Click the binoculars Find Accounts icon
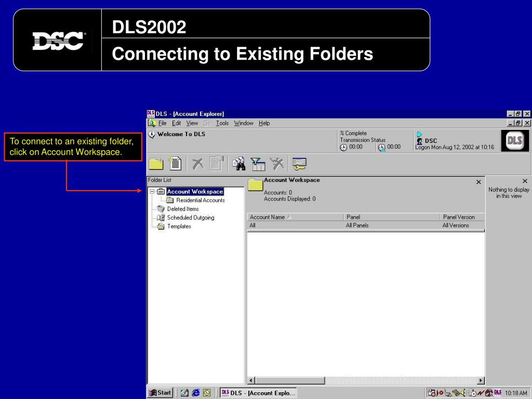Image resolution: width=532 pixels, height=399 pixels. pos(239,164)
